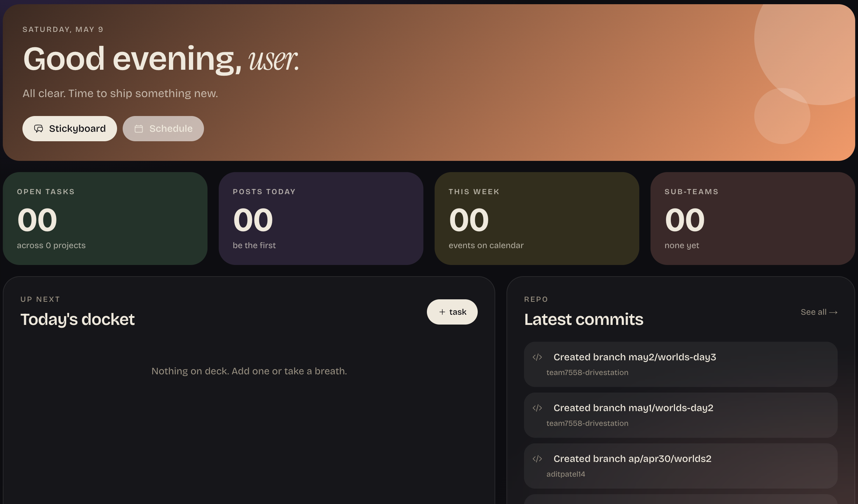Screen dimensions: 858x504
Task: Click 'All clear. Time to ship' subtitle
Action: pos(120,94)
